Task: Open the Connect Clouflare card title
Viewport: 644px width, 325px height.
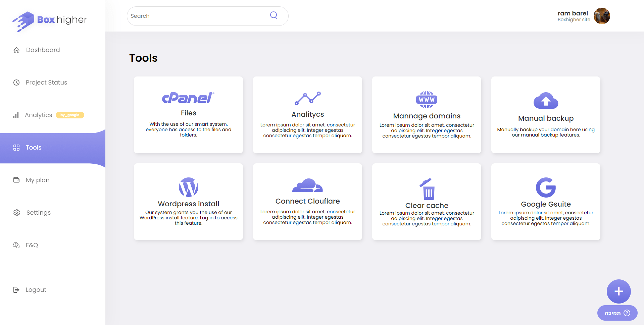Action: (x=308, y=201)
